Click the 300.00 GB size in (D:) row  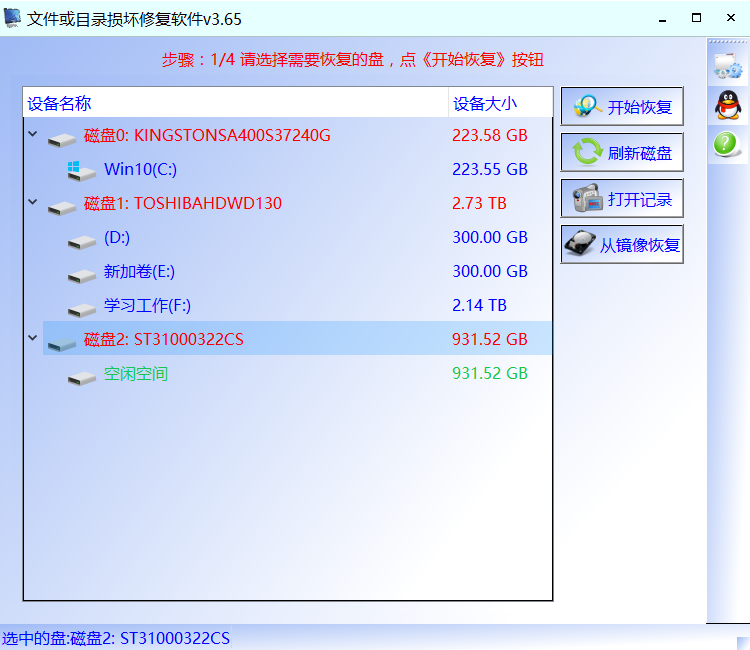click(x=490, y=237)
